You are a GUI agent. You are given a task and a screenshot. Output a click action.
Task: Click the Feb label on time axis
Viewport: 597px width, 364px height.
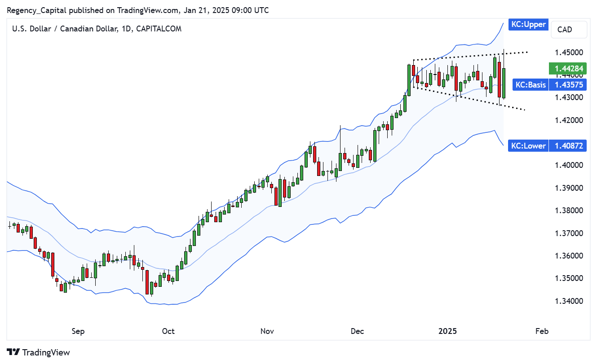tap(542, 331)
